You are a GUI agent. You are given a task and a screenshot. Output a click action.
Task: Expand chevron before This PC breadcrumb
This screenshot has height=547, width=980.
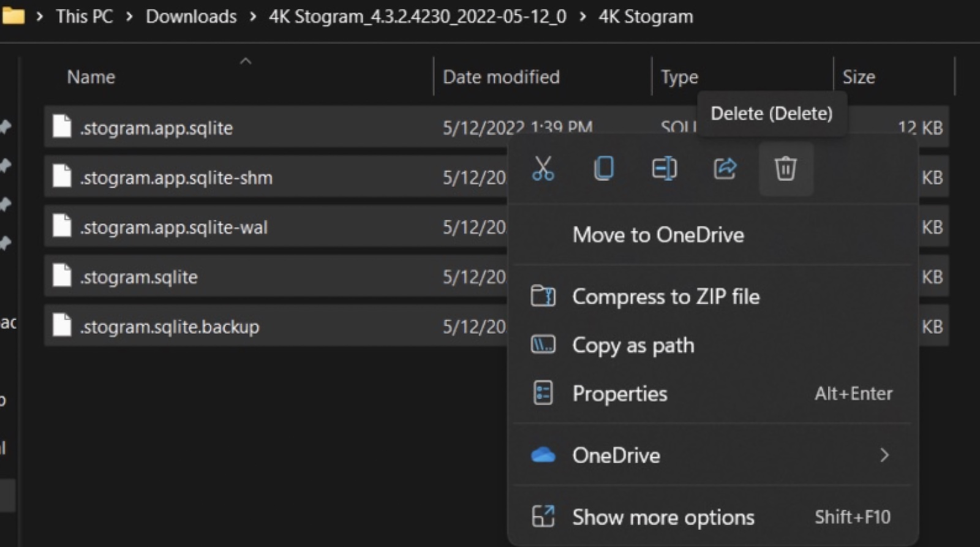pos(40,17)
